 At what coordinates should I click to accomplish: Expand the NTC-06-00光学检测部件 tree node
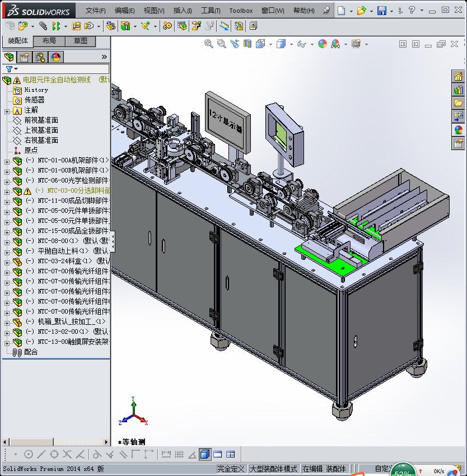[7, 182]
